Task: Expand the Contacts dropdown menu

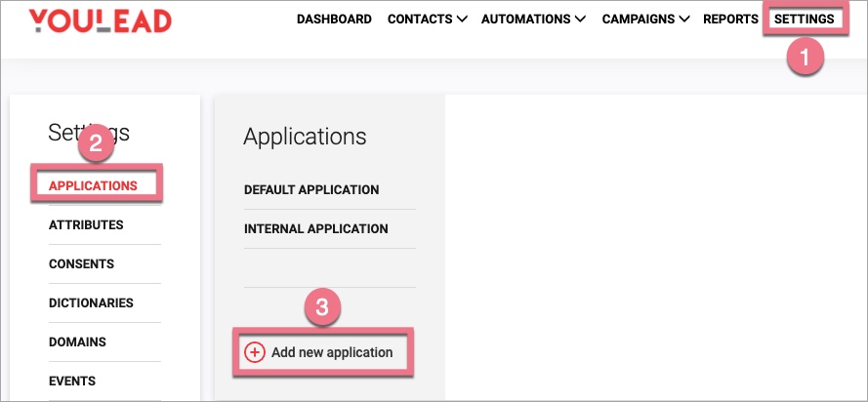Action: coord(427,19)
